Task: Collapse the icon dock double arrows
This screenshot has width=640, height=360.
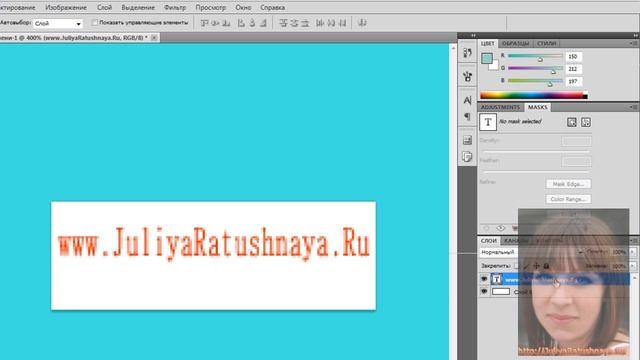Action: 473,36
